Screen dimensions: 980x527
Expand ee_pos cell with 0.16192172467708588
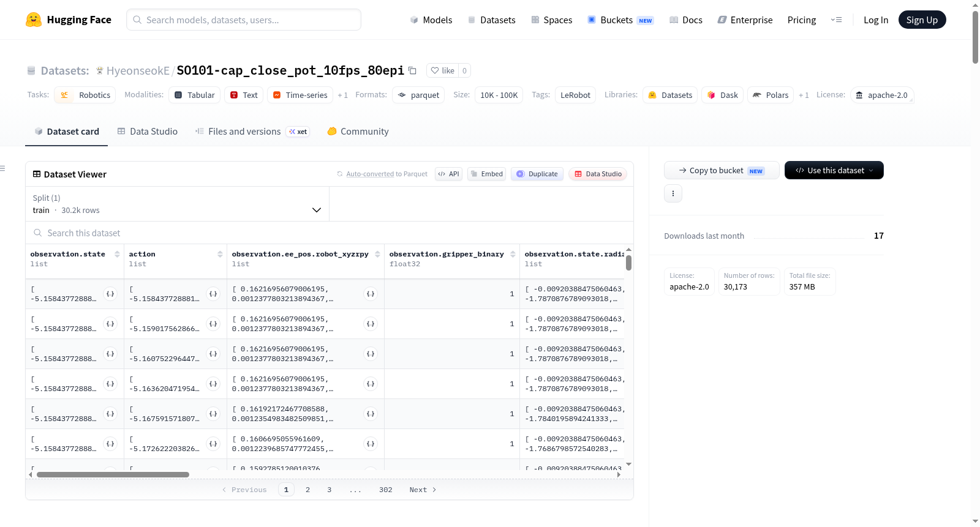coord(371,414)
